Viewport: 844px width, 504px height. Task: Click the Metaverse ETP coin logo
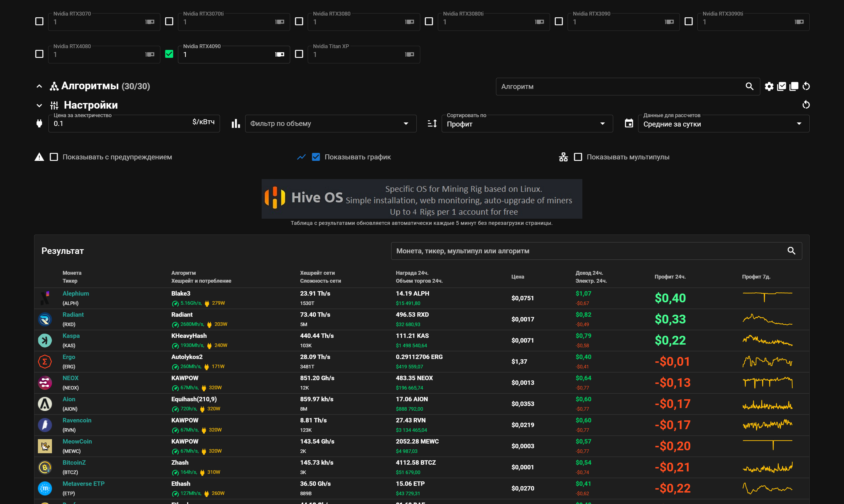point(45,488)
